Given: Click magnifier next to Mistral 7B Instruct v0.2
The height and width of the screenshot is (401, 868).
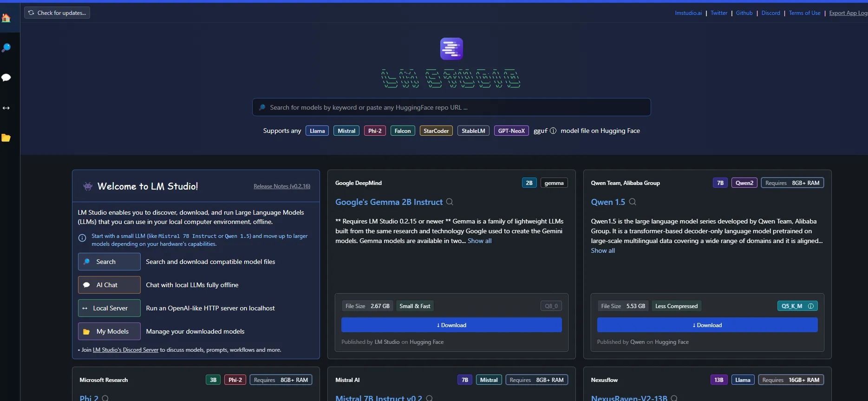Looking at the screenshot, I should pos(430,398).
